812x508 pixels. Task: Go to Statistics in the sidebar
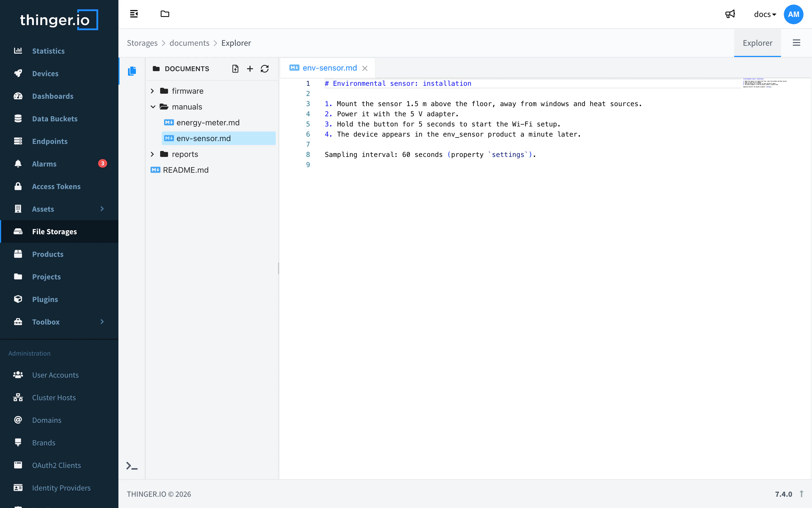(59, 51)
